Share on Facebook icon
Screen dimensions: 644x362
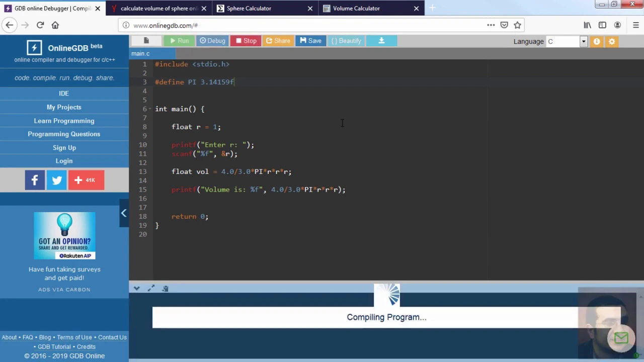pyautogui.click(x=35, y=180)
